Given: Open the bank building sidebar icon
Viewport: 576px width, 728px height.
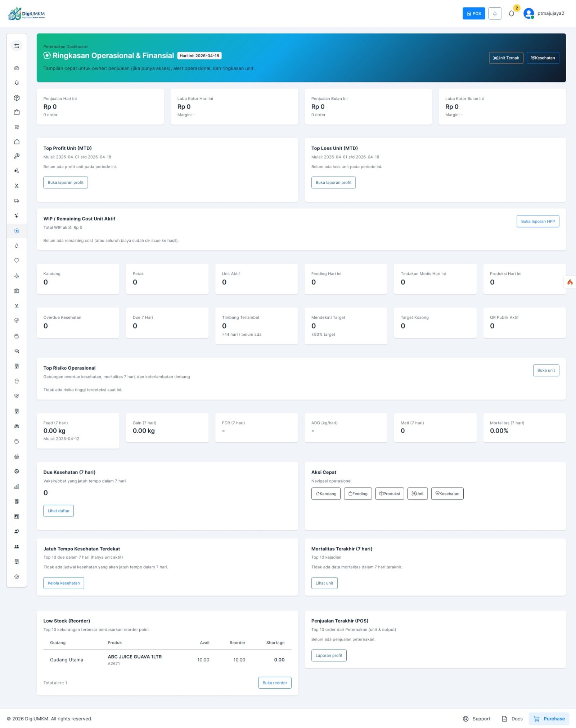Looking at the screenshot, I should pyautogui.click(x=17, y=291).
